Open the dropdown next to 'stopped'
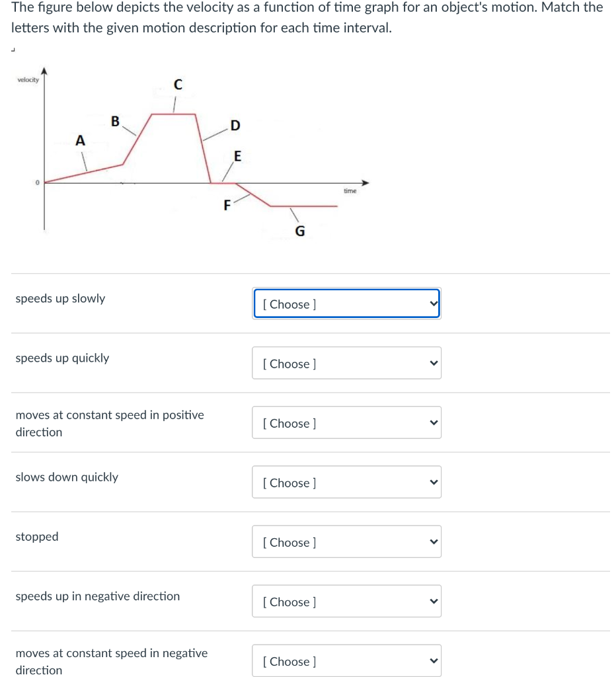The image size is (616, 677). click(x=346, y=541)
